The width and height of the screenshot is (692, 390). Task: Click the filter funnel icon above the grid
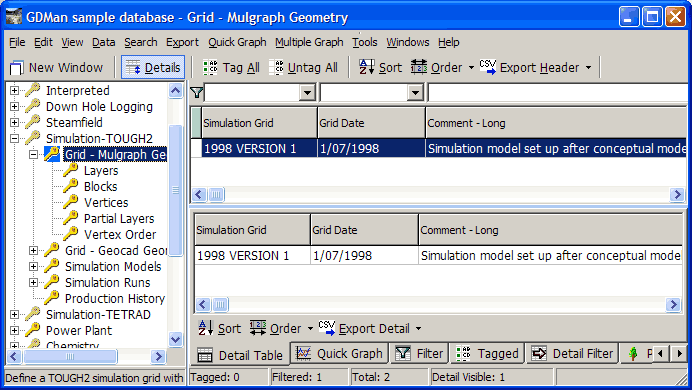196,93
